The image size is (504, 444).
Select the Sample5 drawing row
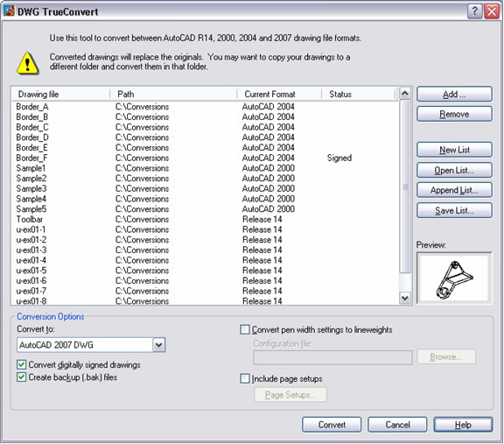[206, 209]
